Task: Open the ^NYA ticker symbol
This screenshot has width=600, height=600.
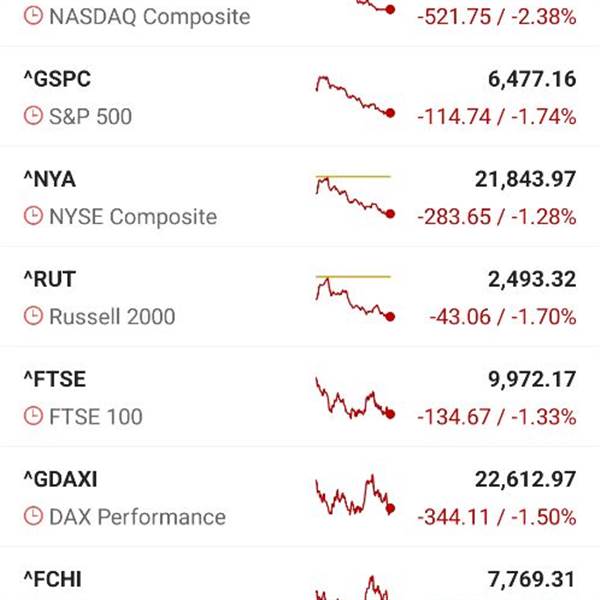Action: coord(50,179)
